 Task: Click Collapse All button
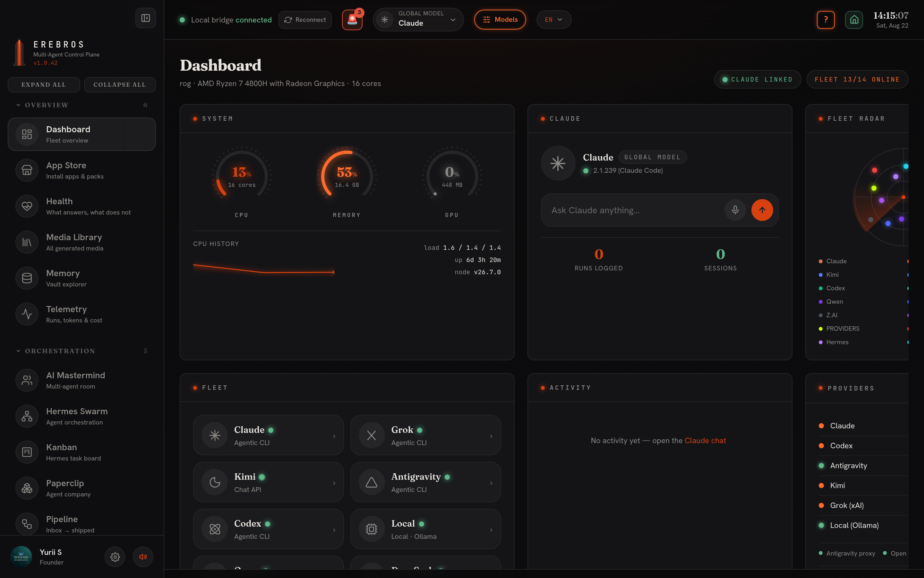119,84
